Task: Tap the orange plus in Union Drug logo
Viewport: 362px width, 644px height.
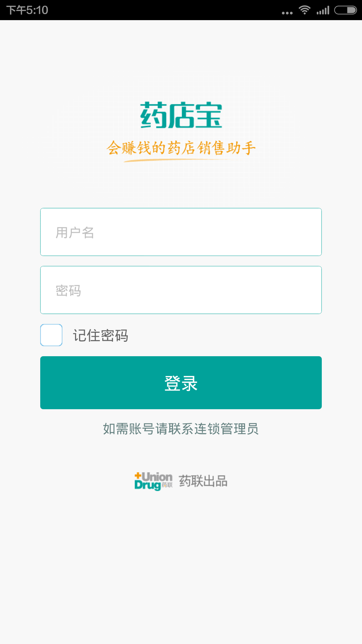Action: coord(138,476)
